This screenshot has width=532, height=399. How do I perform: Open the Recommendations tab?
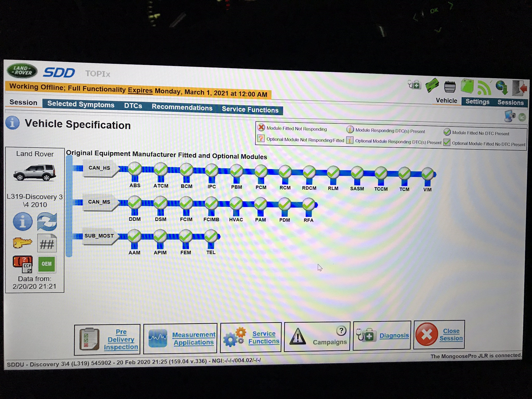pos(182,108)
